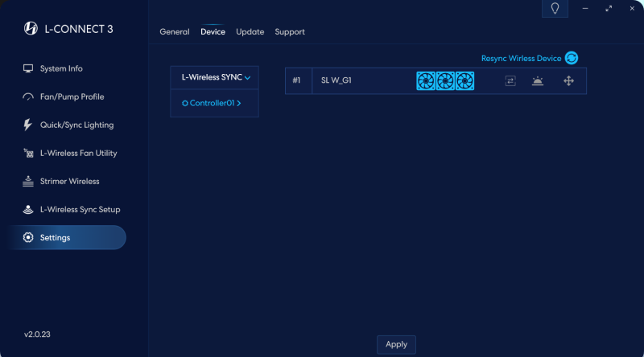Click the Apply button
The image size is (644, 357).
click(x=396, y=344)
